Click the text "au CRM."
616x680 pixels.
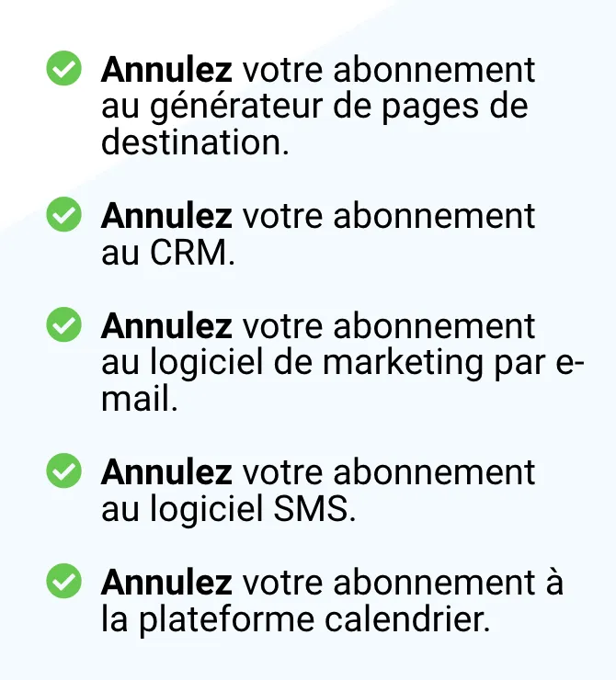click(168, 253)
